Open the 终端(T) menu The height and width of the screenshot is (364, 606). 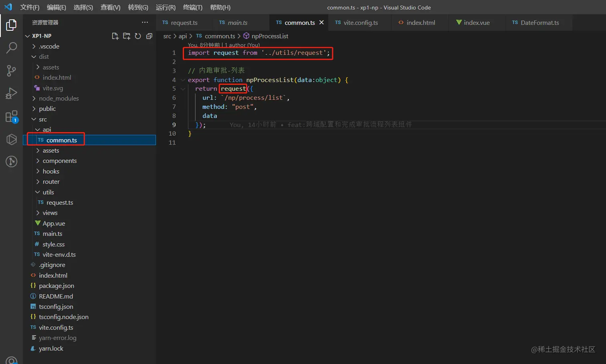click(x=192, y=7)
